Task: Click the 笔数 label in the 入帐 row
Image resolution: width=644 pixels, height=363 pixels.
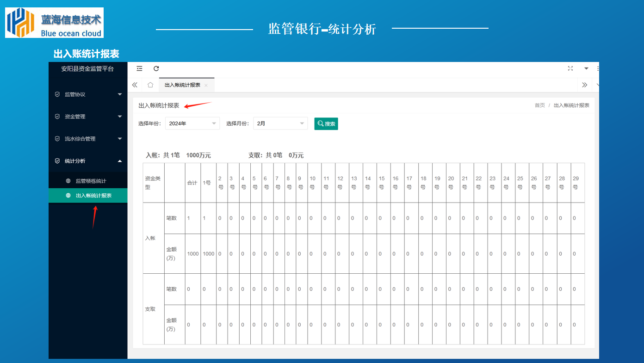Action: pos(171,218)
